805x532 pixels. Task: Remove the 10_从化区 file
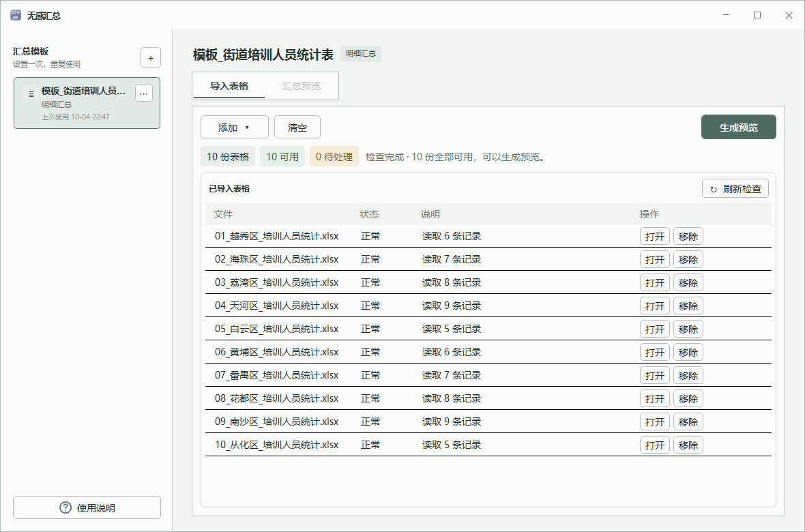(688, 445)
